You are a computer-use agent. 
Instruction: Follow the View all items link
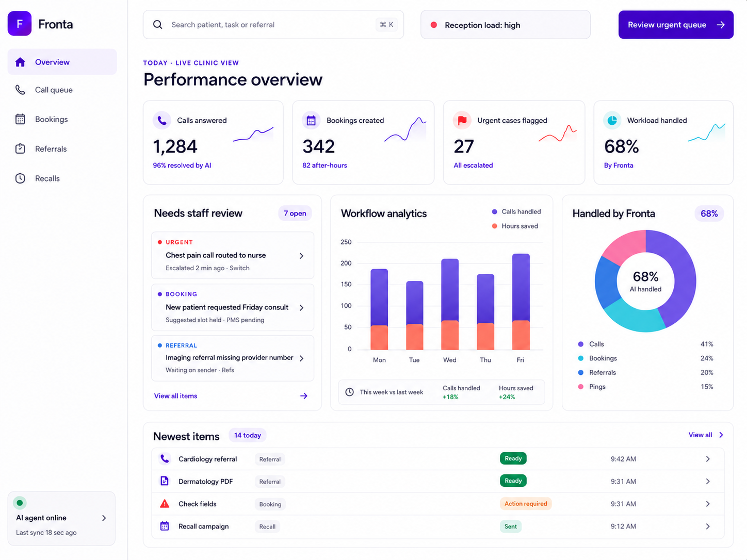(175, 396)
